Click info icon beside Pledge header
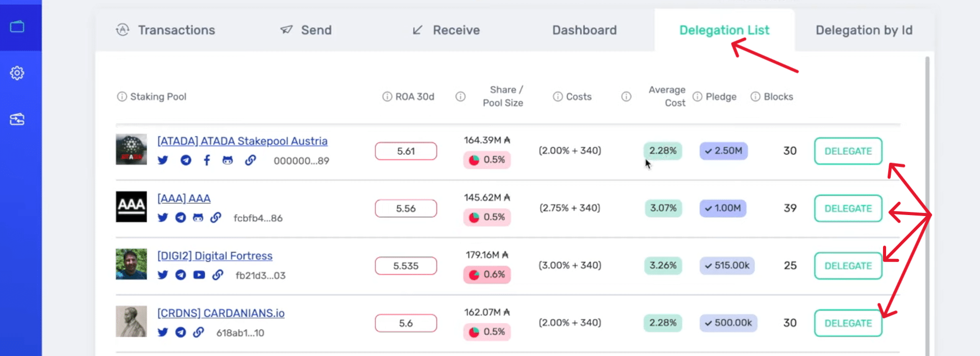This screenshot has height=356, width=980. [x=697, y=97]
